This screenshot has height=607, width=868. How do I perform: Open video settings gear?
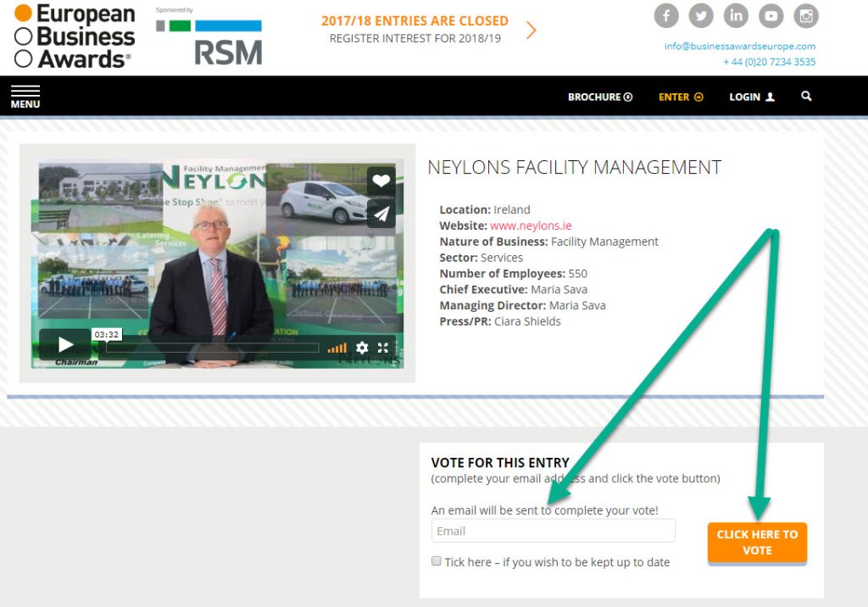tap(362, 348)
